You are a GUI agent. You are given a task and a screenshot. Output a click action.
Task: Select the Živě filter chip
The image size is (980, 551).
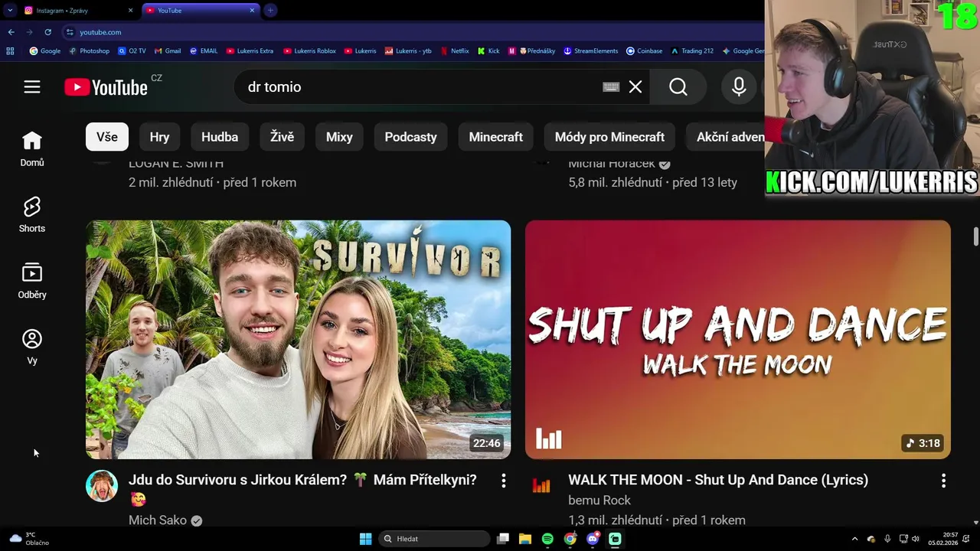click(282, 137)
